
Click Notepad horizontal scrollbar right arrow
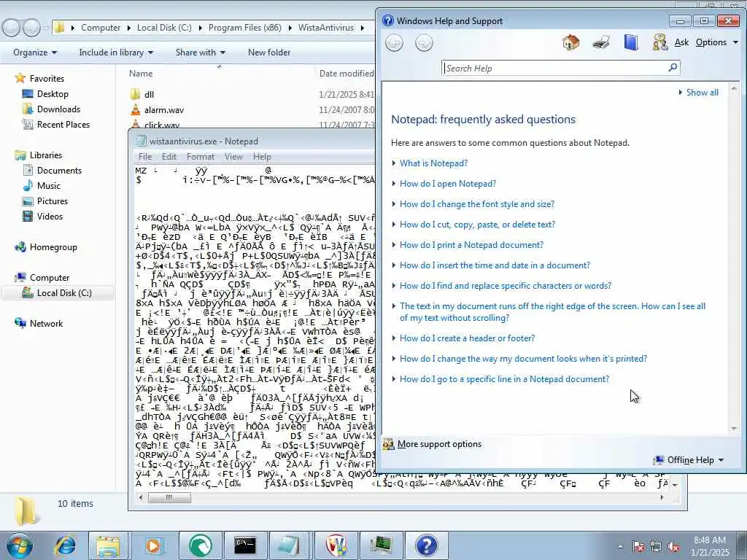[x=661, y=497]
